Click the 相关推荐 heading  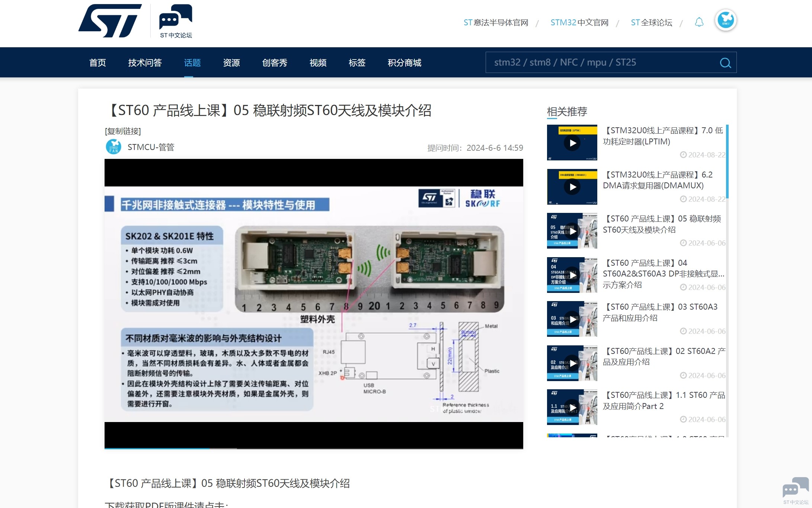[567, 111]
